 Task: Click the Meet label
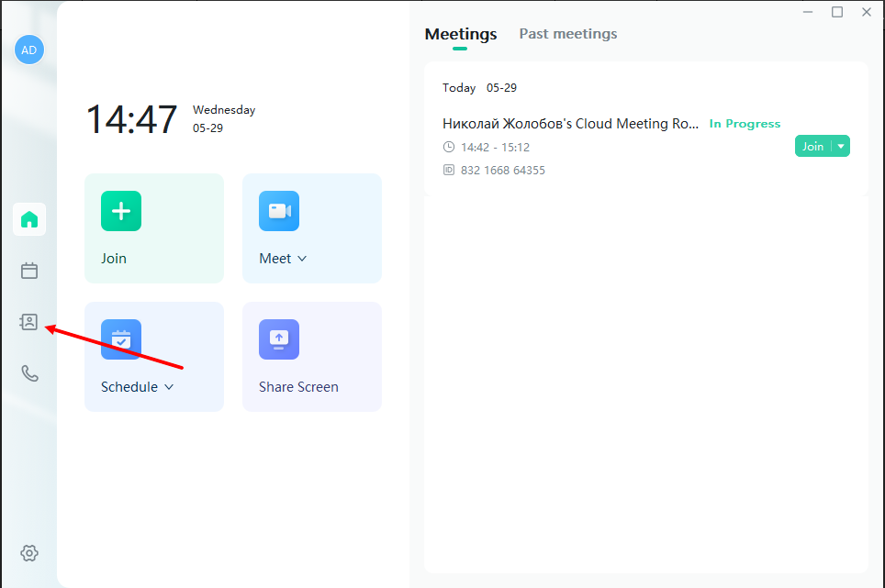(274, 258)
